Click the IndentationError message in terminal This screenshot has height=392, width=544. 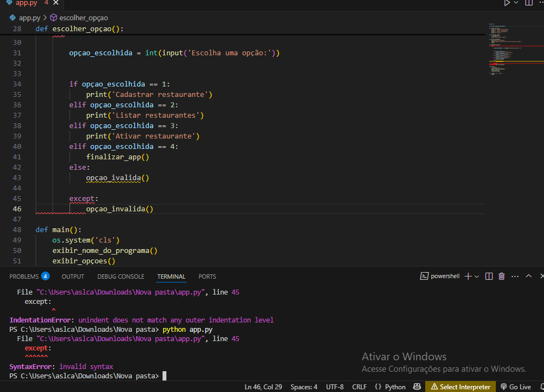[x=142, y=320]
